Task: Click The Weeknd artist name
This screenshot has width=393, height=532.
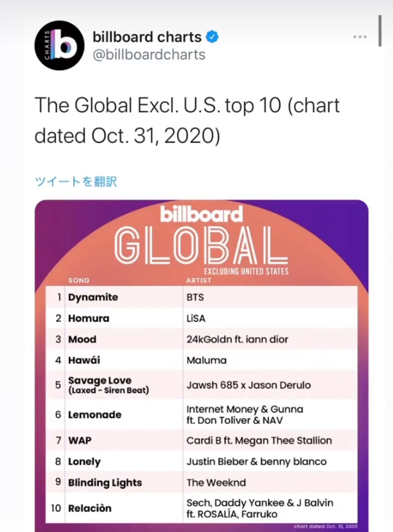Action: click(216, 483)
